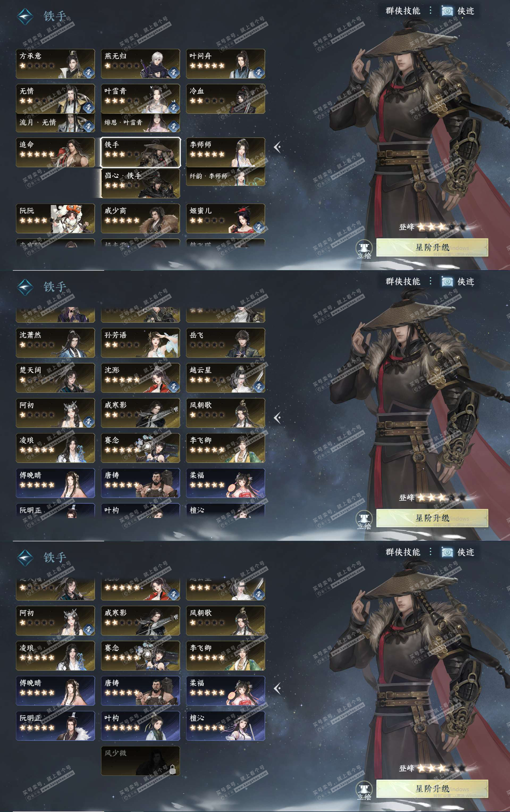This screenshot has height=812, width=510.
Task: Pick the 孙芳语 hero card
Action: coord(141,343)
